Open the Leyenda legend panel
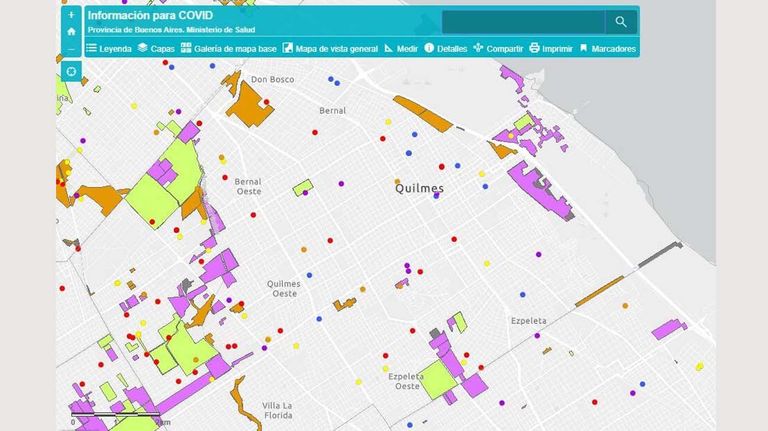This screenshot has width=768, height=431. coord(109,48)
